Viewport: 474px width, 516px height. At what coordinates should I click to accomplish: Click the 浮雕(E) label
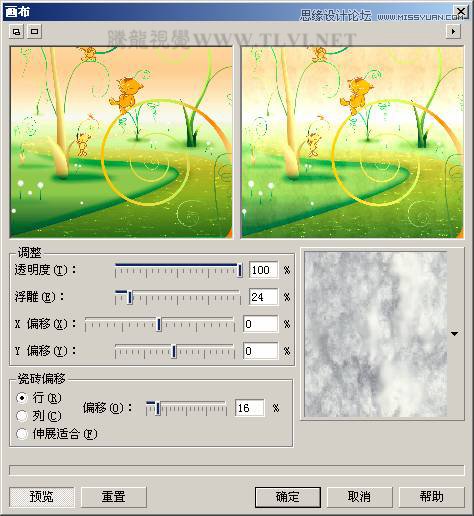pos(39,297)
